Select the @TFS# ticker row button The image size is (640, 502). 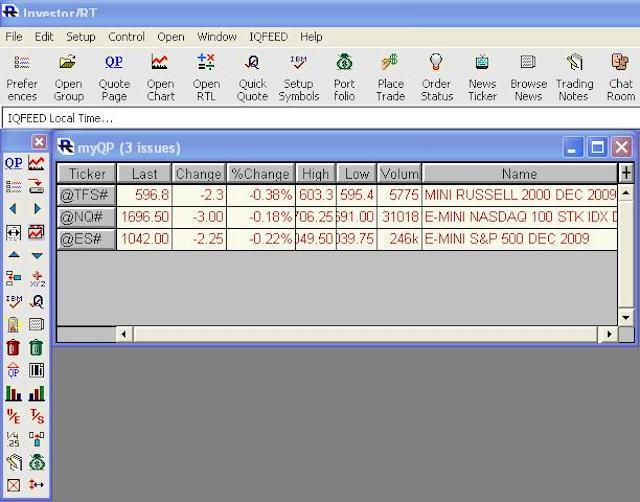tap(87, 195)
